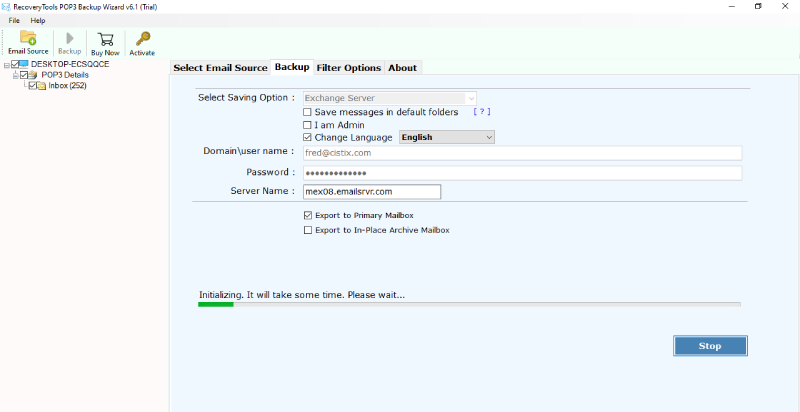Switch to the Filter Options tab
This screenshot has width=800, height=412.
(x=348, y=68)
